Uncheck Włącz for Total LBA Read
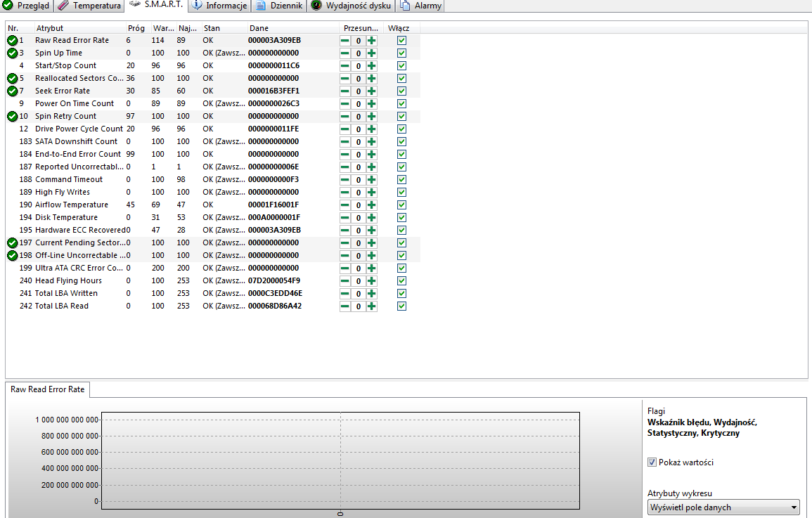The image size is (812, 518). coord(401,306)
